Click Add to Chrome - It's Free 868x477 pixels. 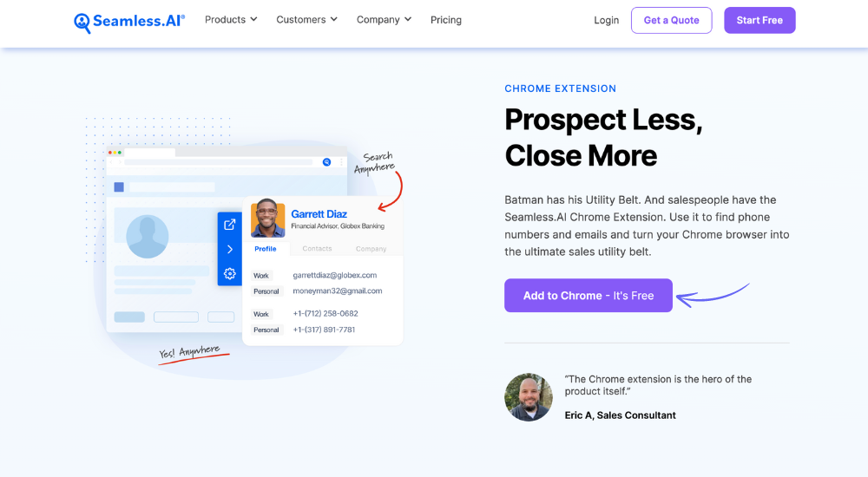(589, 296)
